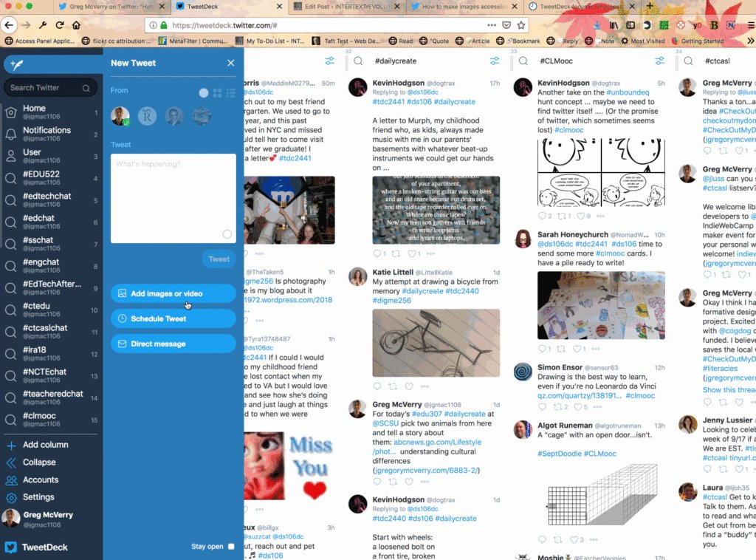The width and height of the screenshot is (756, 560).
Task: Expand the bookmarks toolbar overflow chevron
Action: (x=750, y=41)
